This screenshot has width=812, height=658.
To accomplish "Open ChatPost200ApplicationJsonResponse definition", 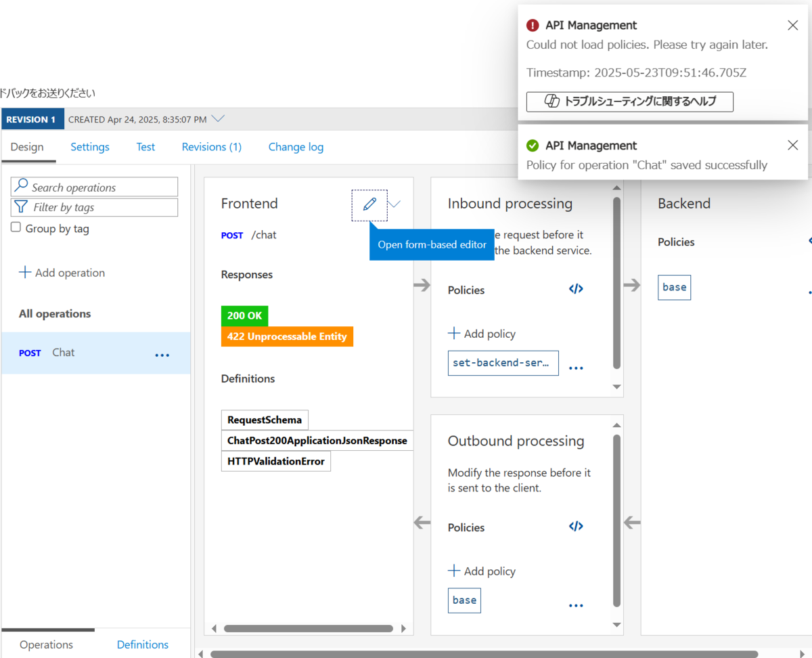I will 317,441.
